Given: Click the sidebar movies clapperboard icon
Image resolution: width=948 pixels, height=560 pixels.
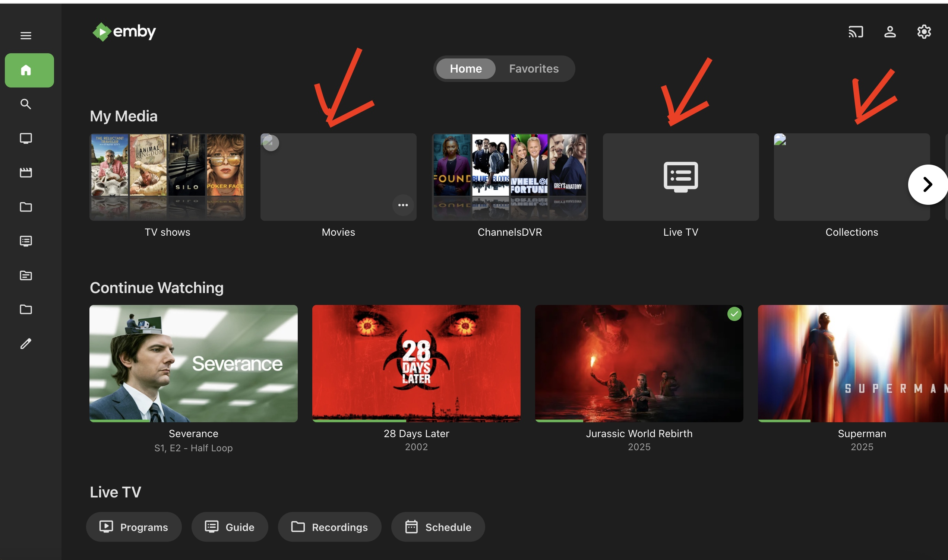Looking at the screenshot, I should click(26, 172).
